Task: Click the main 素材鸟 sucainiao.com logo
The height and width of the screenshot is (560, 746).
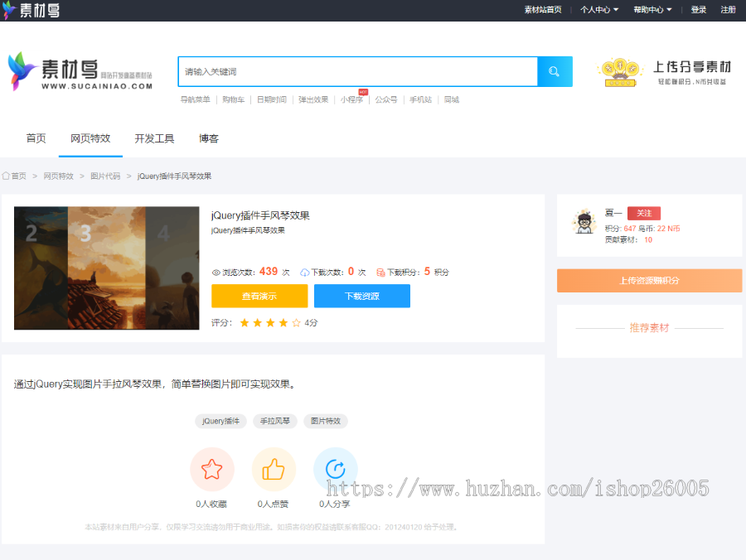Action: pos(80,71)
